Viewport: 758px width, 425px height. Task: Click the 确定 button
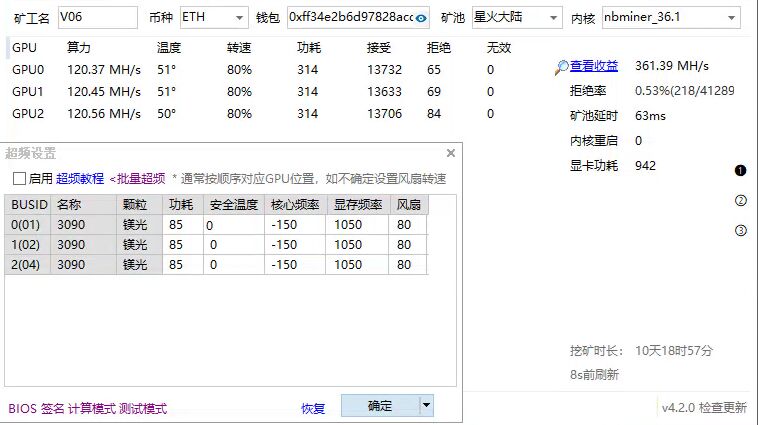[380, 405]
